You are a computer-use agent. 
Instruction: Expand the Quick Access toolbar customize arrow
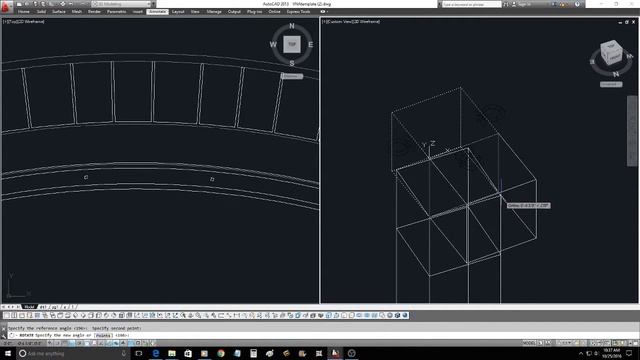pos(153,4)
